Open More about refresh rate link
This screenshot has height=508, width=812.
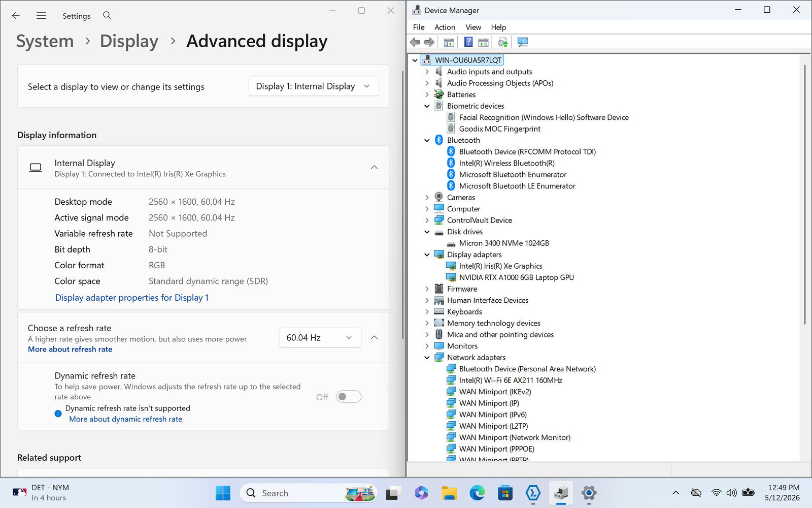click(70, 350)
